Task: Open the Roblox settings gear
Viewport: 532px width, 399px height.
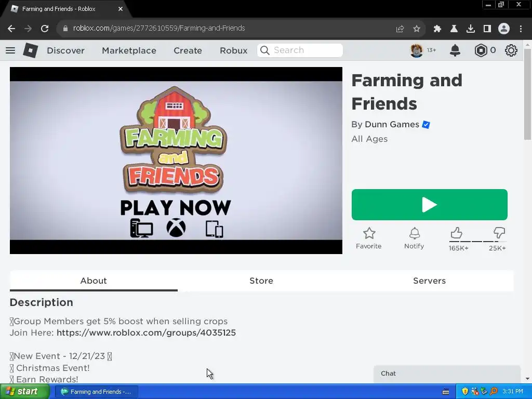Action: (x=511, y=50)
